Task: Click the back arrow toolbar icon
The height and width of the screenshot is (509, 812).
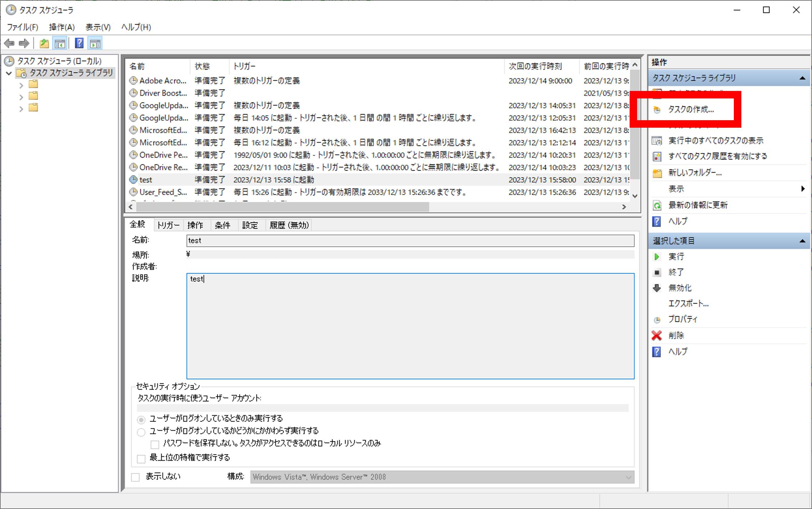Action: [9, 44]
